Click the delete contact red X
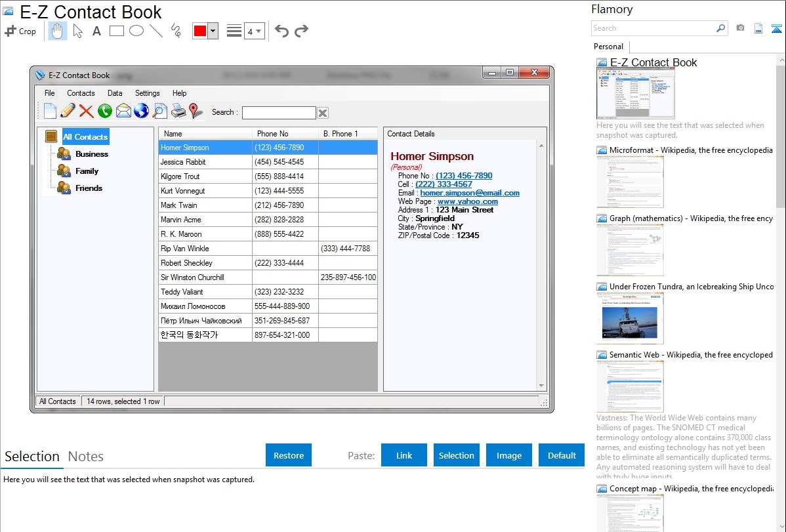This screenshot has width=786, height=532. 86,111
